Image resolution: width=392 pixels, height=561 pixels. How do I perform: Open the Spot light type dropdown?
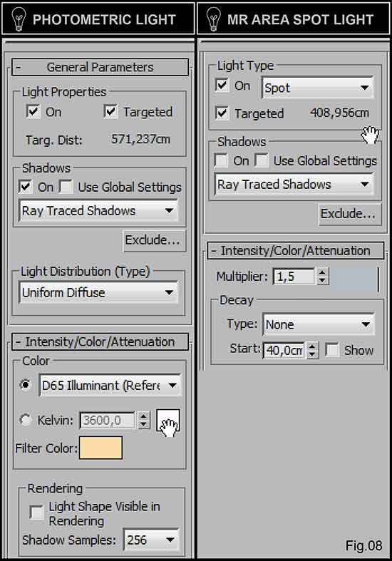tap(318, 87)
